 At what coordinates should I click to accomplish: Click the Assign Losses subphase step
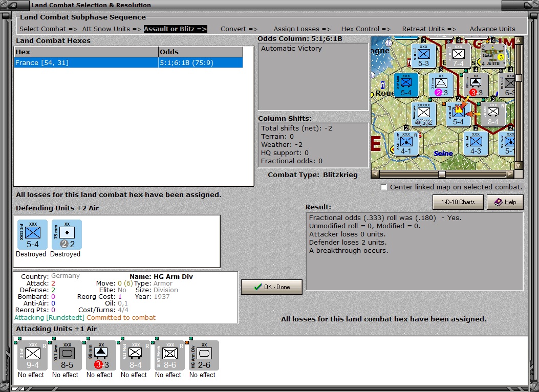(302, 29)
